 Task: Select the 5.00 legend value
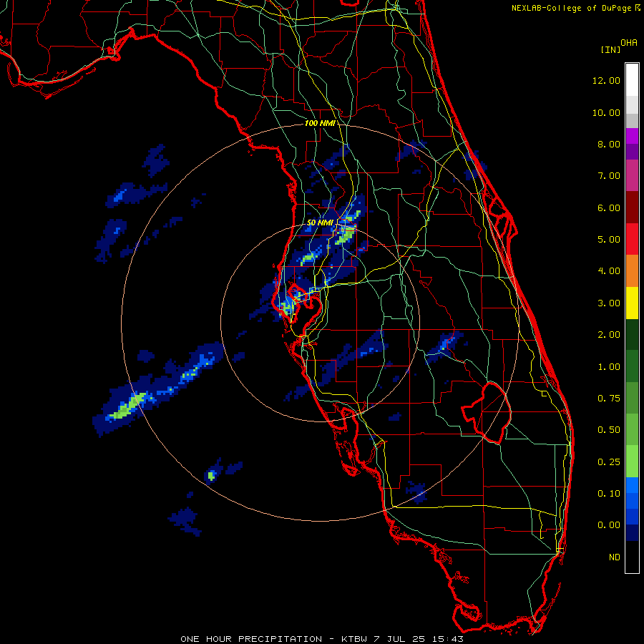[609, 240]
